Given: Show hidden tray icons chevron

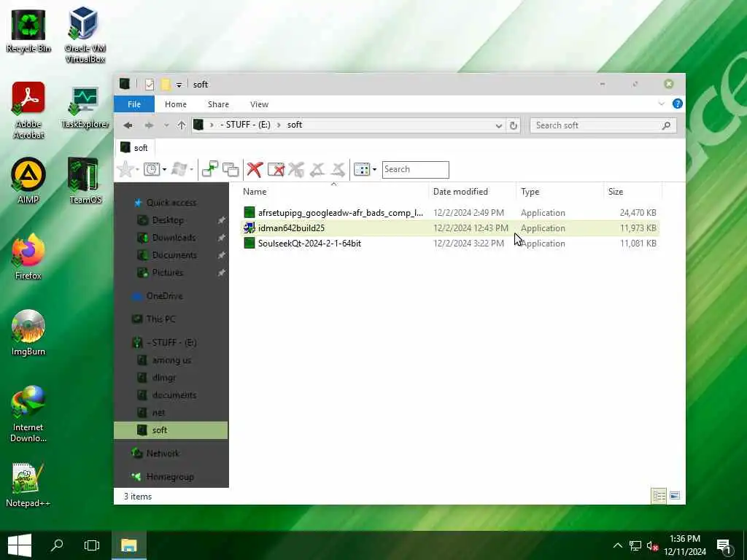Looking at the screenshot, I should 617,545.
